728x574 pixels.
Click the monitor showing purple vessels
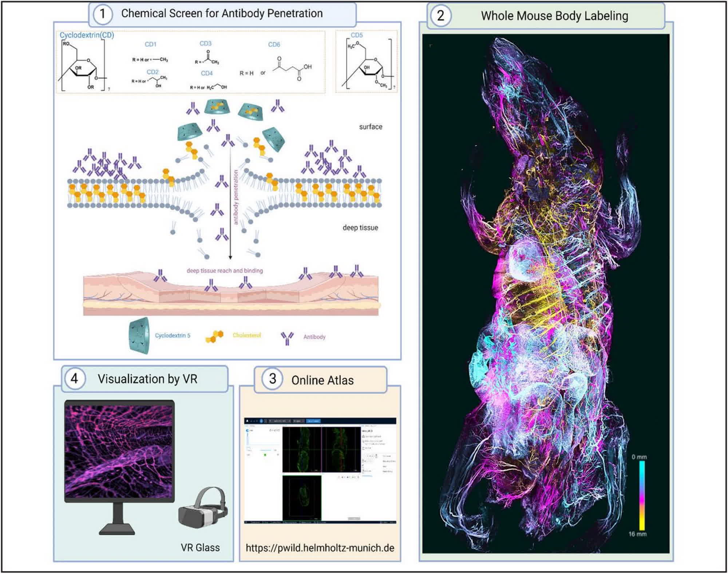pyautogui.click(x=119, y=450)
